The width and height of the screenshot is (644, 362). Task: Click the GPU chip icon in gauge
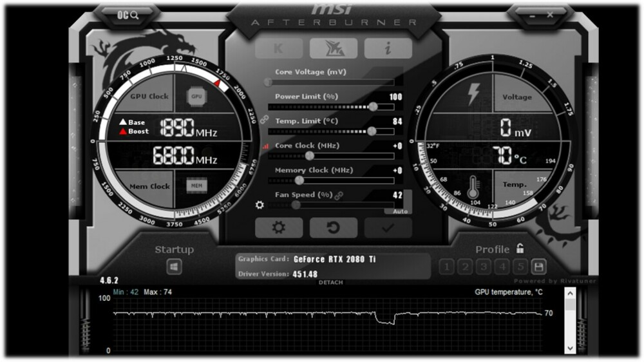196,97
